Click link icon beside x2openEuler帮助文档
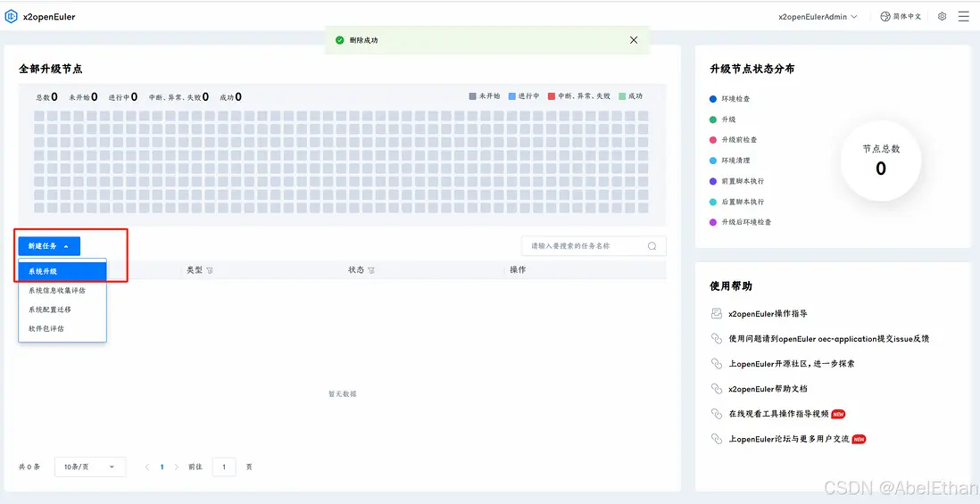The image size is (980, 504). pyautogui.click(x=717, y=388)
